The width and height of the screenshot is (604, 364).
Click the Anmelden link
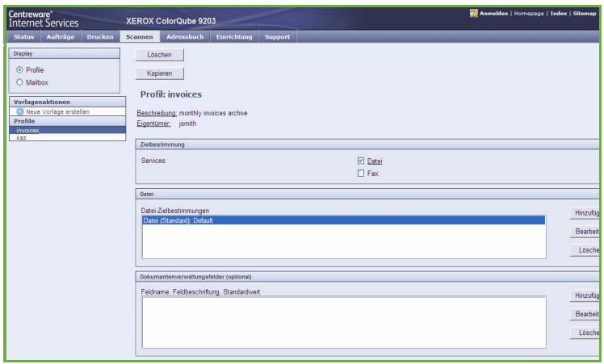pos(493,14)
